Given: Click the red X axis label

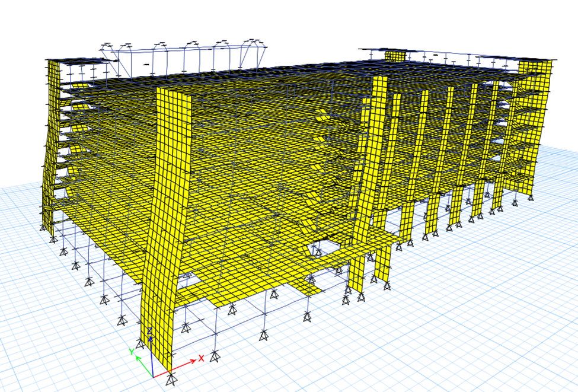Looking at the screenshot, I should point(202,358).
